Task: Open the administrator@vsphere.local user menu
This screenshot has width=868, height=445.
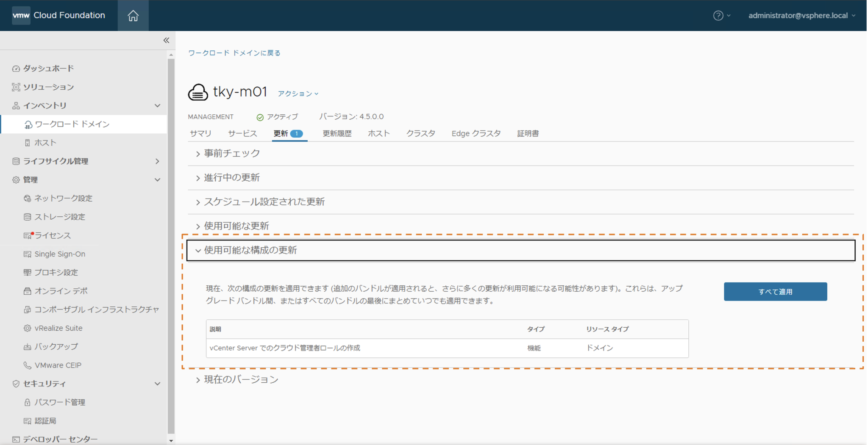Action: tap(801, 16)
